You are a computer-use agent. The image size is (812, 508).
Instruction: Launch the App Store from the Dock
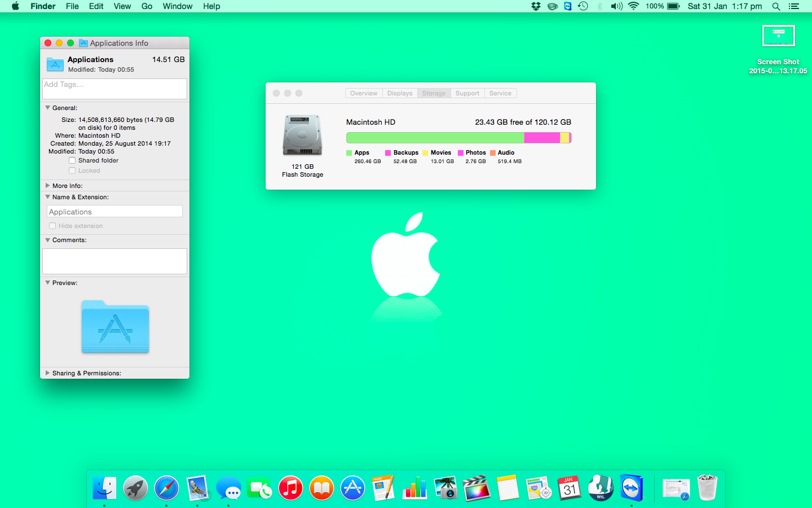point(353,488)
